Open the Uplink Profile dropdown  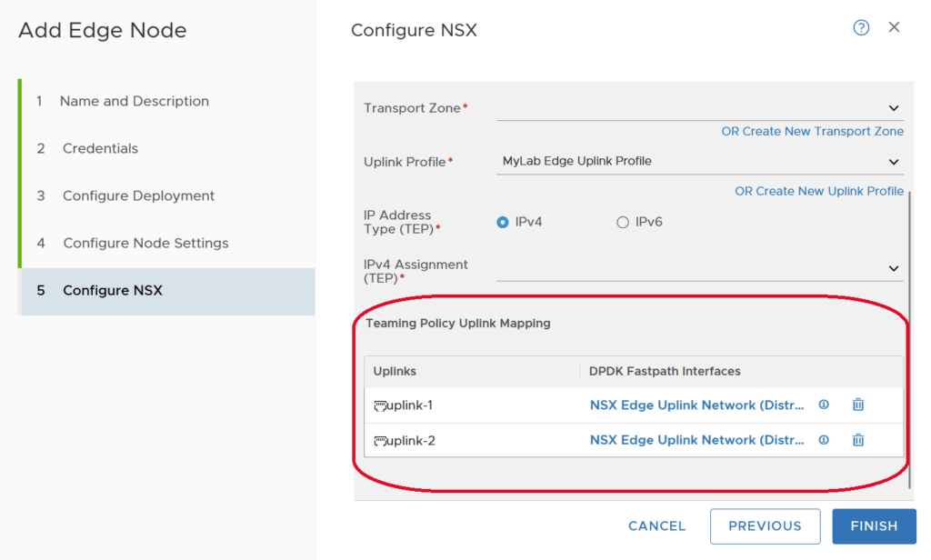(x=894, y=162)
